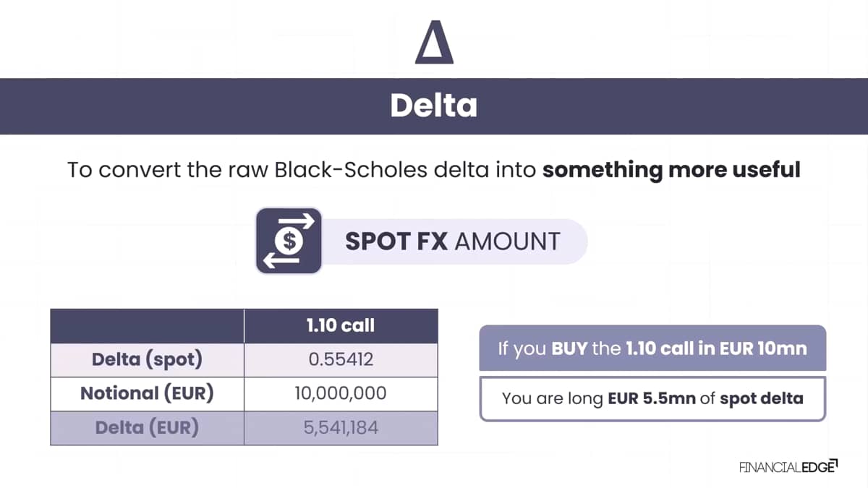Click the currency exchange dollar icon
The image size is (868, 488).
pos(289,241)
